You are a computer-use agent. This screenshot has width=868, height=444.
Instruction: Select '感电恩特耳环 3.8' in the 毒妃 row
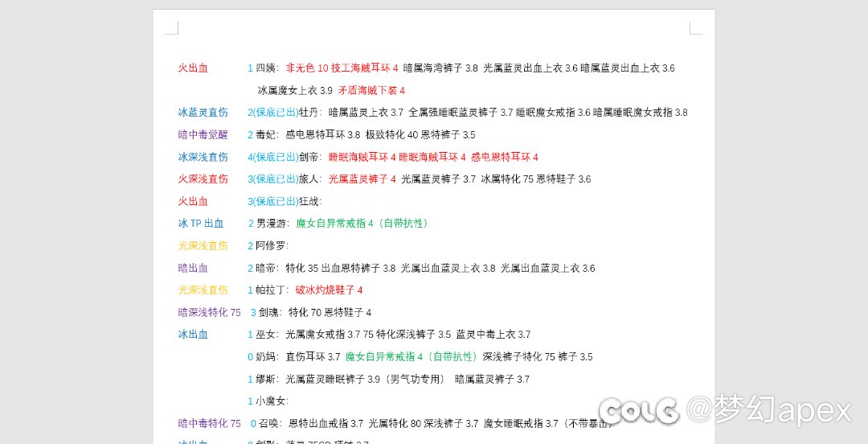323,134
